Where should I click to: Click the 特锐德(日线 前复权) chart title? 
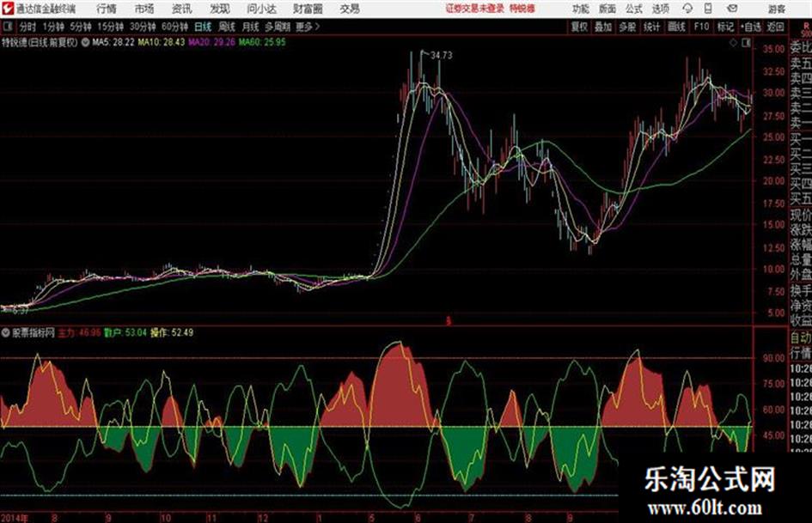[40, 42]
